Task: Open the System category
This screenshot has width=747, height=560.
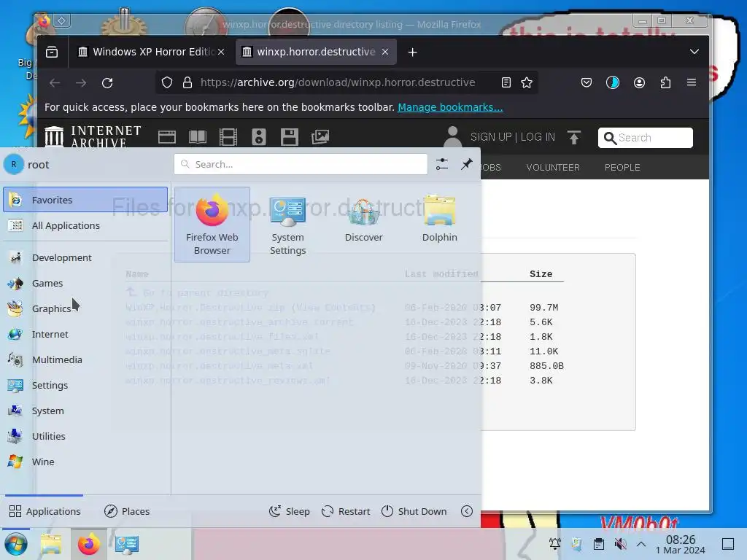Action: pos(85,411)
